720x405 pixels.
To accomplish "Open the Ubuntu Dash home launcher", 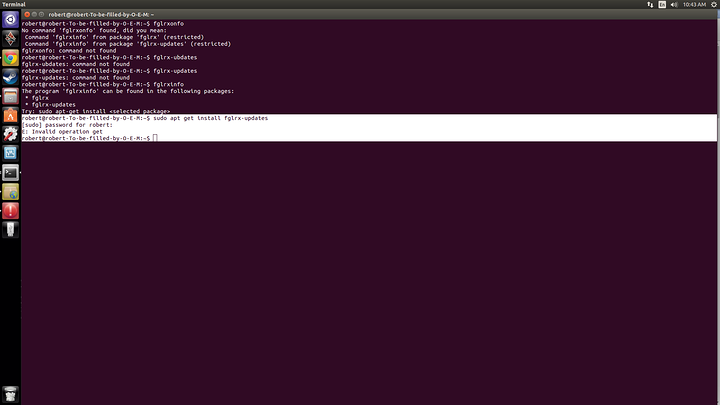I will (x=10, y=20).
